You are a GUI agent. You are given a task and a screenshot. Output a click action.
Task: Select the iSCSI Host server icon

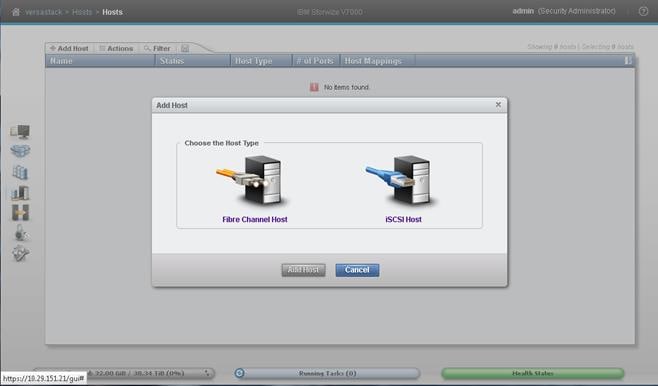pyautogui.click(x=402, y=180)
